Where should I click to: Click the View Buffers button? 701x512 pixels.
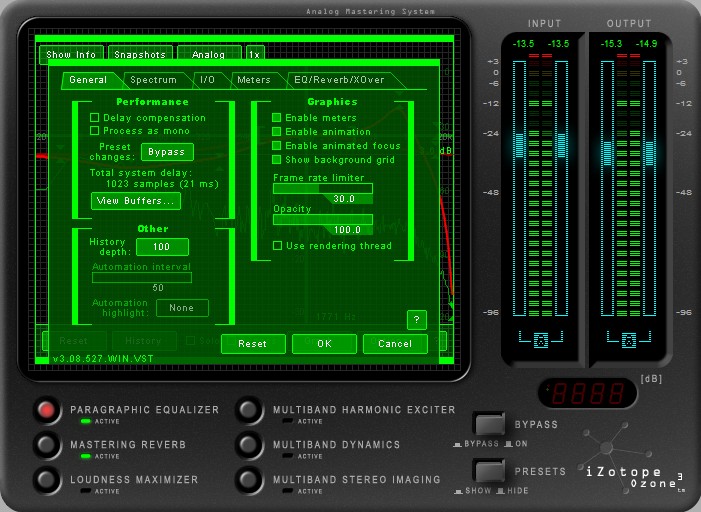click(x=136, y=201)
